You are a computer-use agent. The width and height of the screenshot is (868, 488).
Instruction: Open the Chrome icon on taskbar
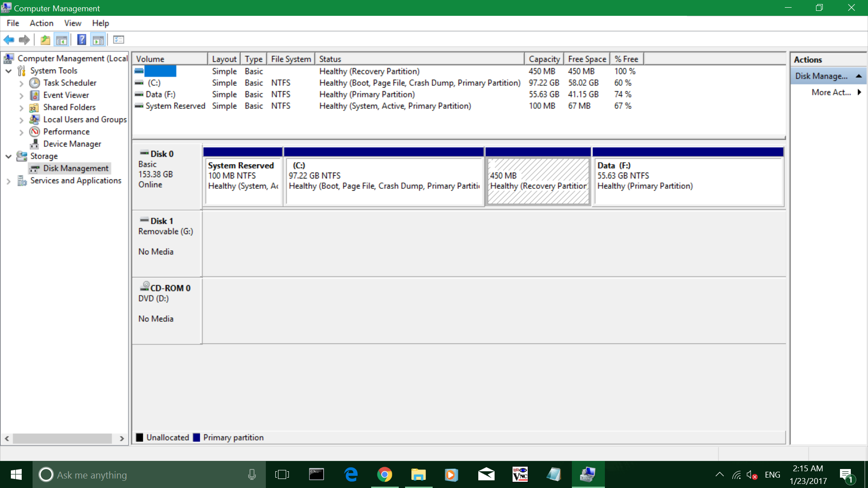click(384, 474)
